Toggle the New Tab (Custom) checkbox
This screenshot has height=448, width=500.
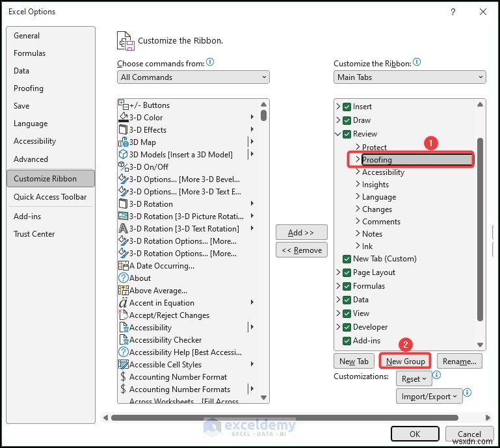click(347, 259)
